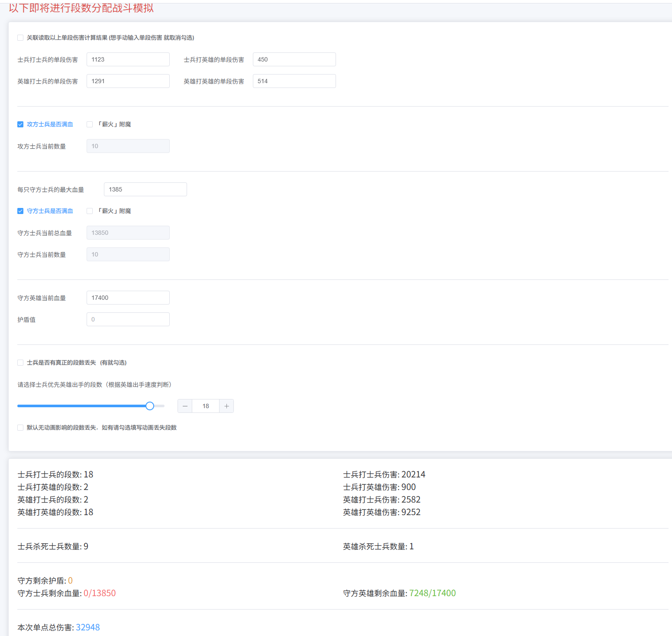
Task: Click 英雄打英雄的段数: 18 result
Action: point(55,512)
